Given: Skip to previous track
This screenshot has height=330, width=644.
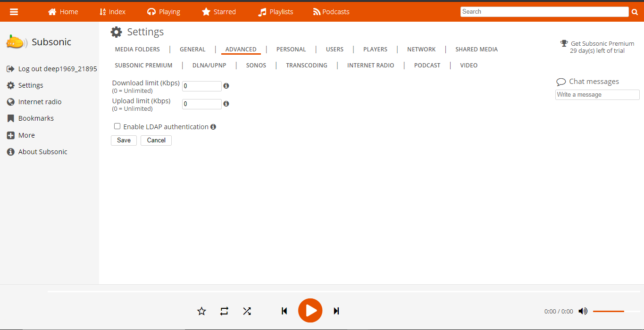Looking at the screenshot, I should 284,311.
